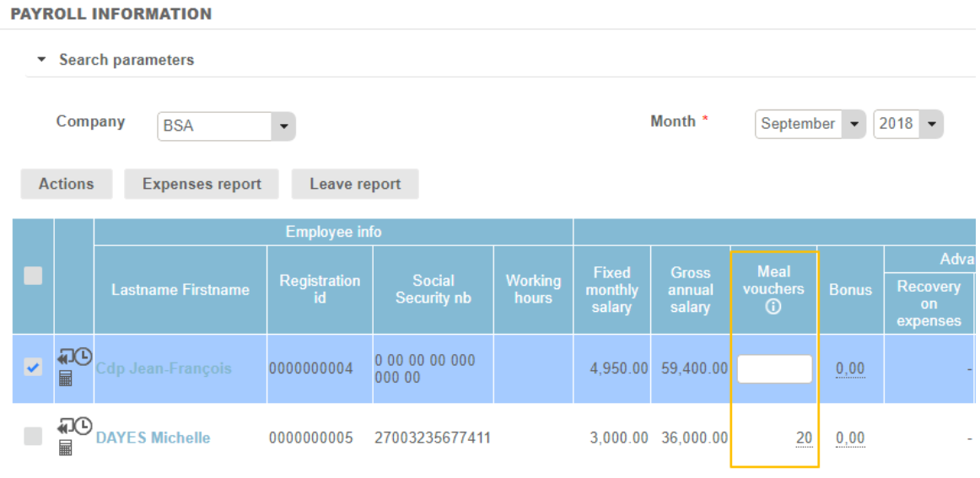Collapse the Search parameters section
The image size is (980, 478).
tap(41, 61)
